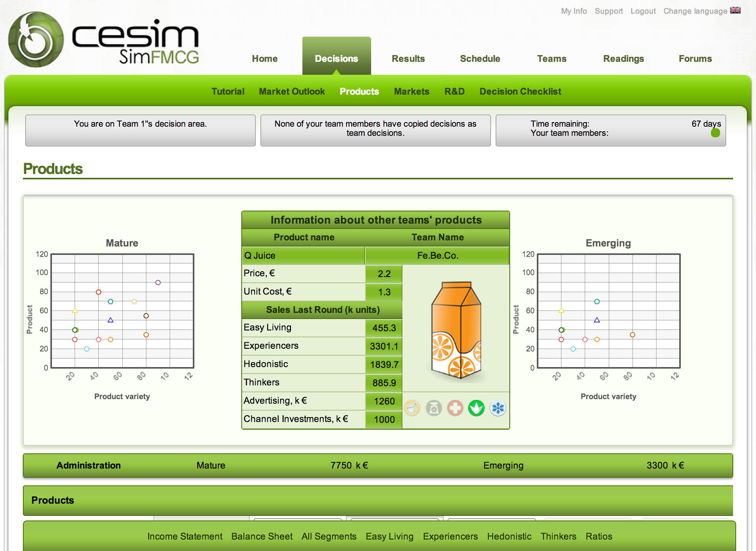The height and width of the screenshot is (551, 756).
Task: Open the Results main tab
Action: (x=408, y=59)
